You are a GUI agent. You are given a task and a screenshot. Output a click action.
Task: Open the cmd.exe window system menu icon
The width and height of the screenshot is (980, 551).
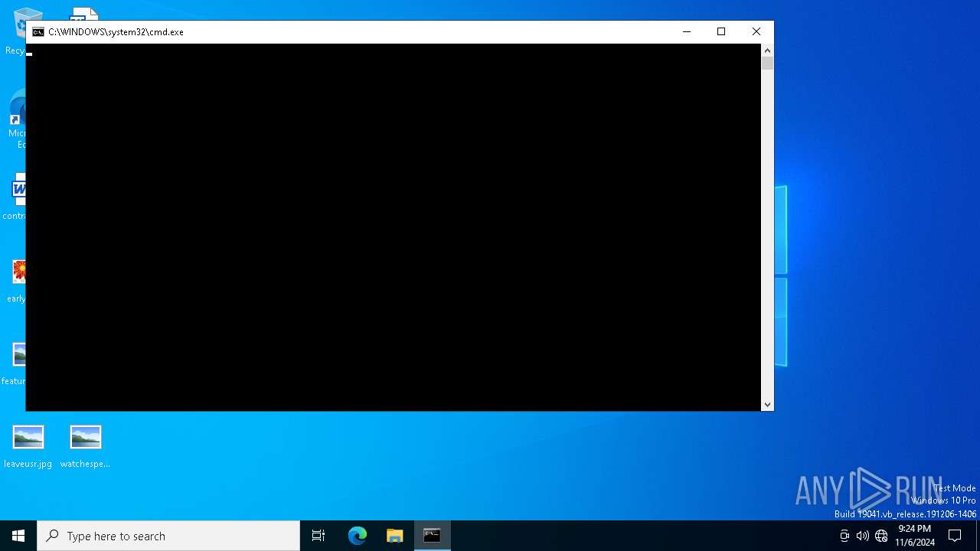point(38,32)
